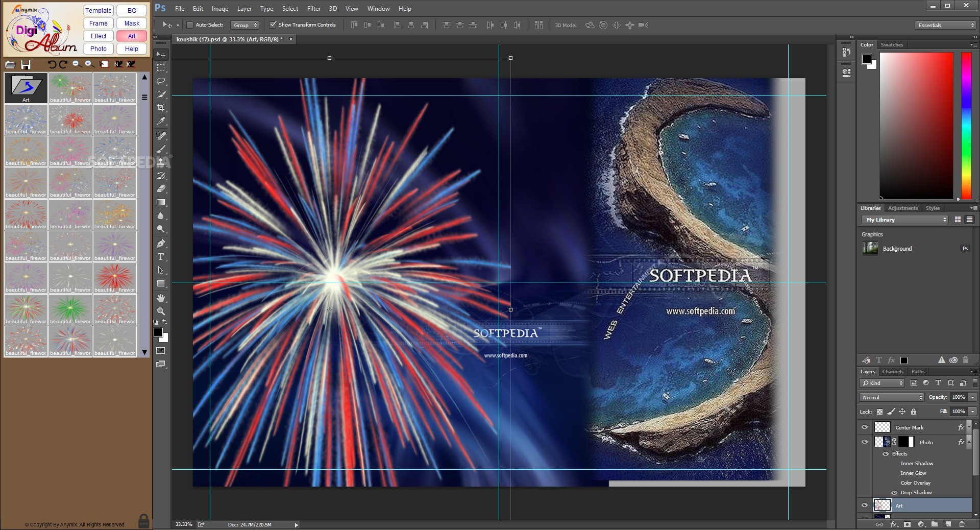Select the Brush tool in toolbox
Viewport: 980px width, 530px height.
[x=161, y=149]
